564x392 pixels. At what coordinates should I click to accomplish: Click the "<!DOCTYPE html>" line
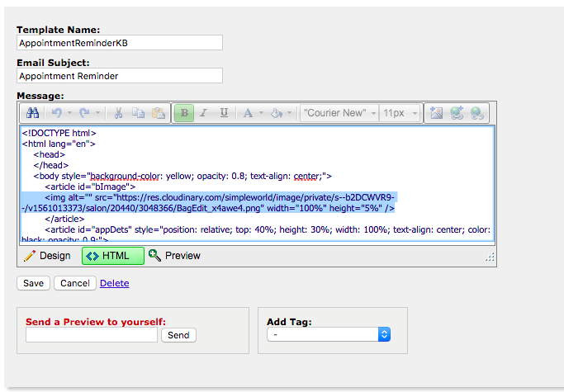(x=59, y=133)
